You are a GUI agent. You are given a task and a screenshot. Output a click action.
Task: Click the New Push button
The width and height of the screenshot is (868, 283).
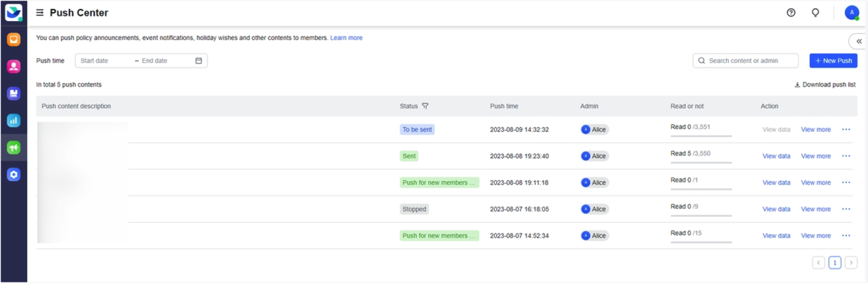834,61
